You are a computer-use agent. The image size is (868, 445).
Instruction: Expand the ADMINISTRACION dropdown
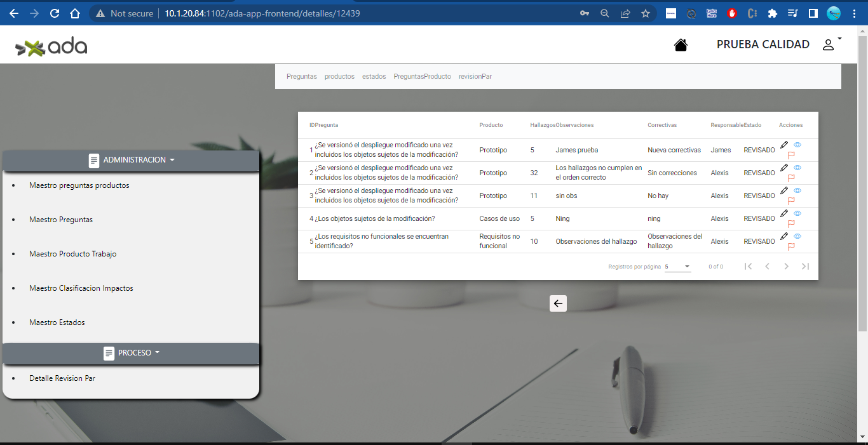click(132, 160)
